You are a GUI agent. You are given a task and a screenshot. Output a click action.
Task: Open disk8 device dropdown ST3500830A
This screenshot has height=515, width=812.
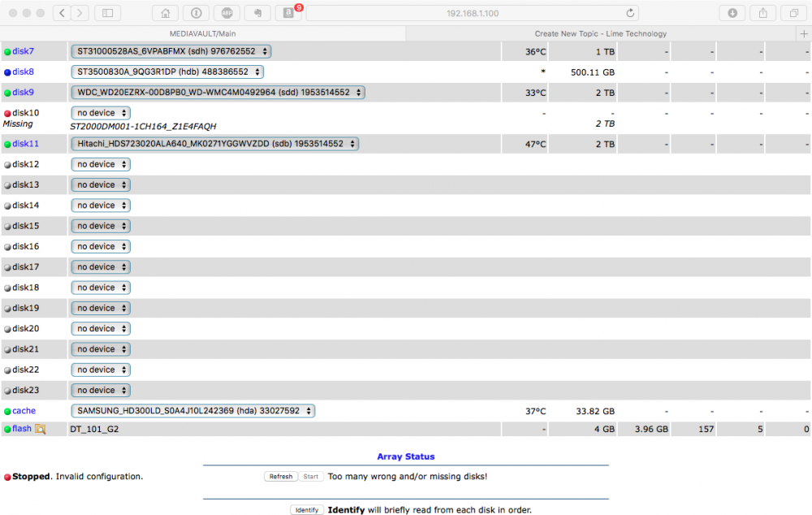click(167, 71)
